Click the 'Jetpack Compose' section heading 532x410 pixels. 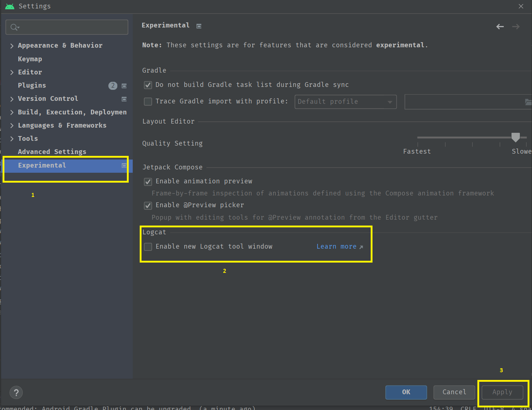click(x=172, y=167)
